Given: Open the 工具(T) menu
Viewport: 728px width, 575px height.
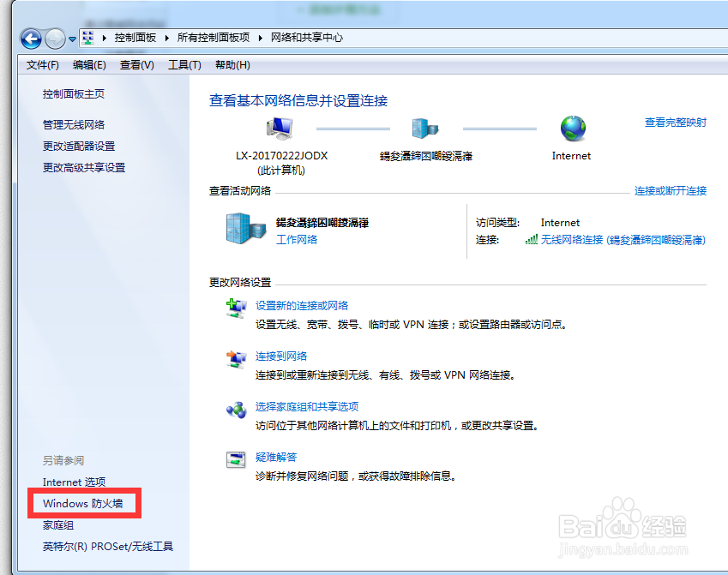Looking at the screenshot, I should pos(184,64).
